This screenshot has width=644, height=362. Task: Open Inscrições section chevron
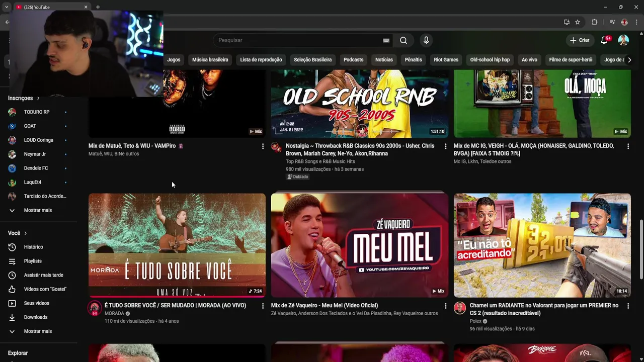(x=38, y=98)
